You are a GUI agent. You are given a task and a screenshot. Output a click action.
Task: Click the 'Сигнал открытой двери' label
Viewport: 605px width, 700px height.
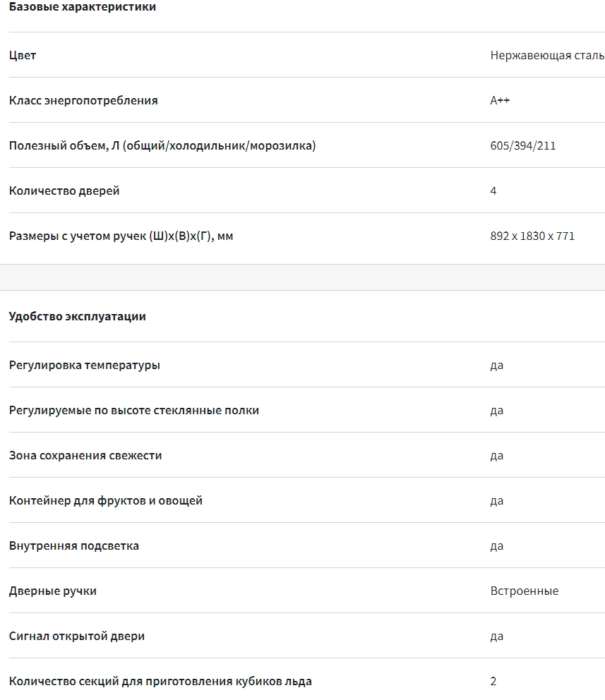coord(77,636)
